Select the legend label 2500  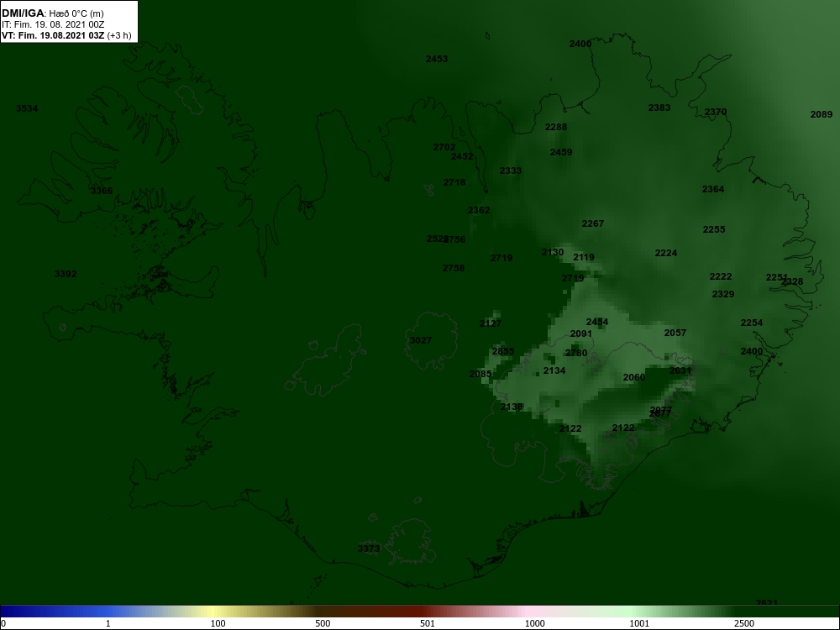pyautogui.click(x=744, y=623)
